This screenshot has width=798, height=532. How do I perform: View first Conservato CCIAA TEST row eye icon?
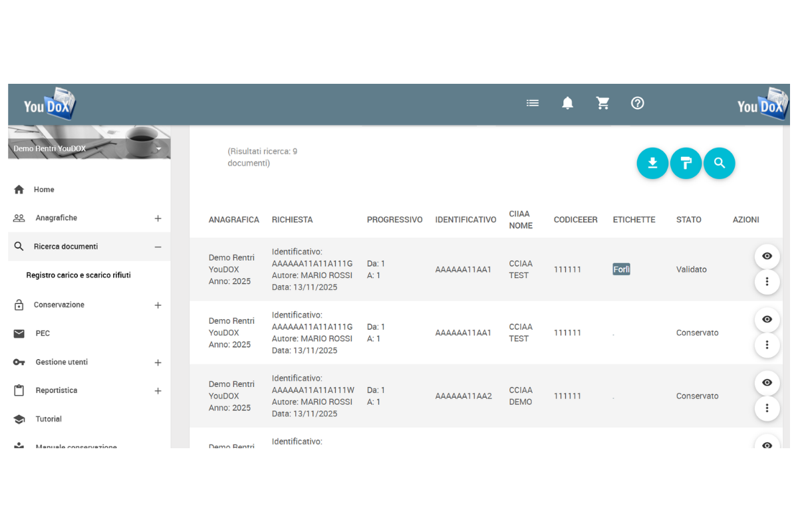tap(767, 320)
